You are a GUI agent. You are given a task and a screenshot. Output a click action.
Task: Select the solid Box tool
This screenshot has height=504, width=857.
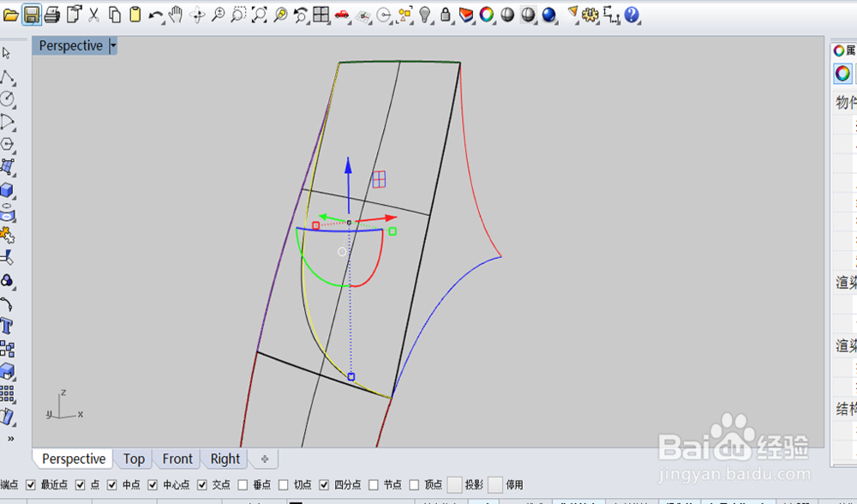(x=7, y=190)
